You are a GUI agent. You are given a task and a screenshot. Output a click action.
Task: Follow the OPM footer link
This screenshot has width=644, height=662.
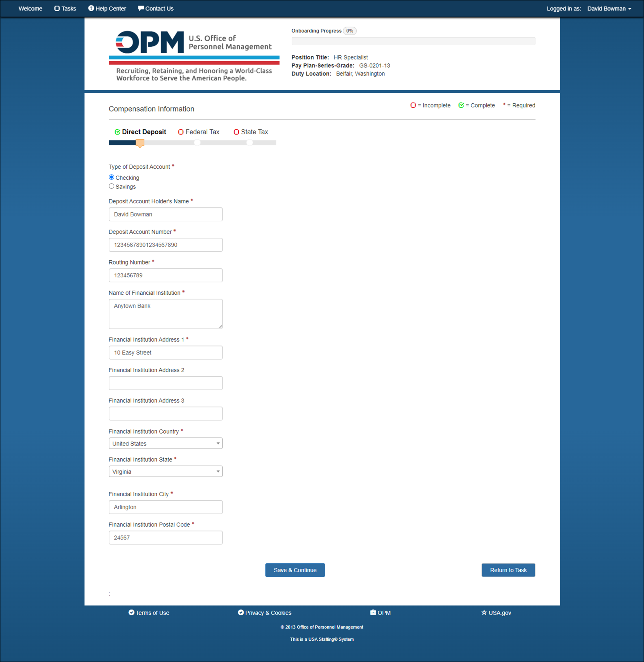[x=380, y=613]
